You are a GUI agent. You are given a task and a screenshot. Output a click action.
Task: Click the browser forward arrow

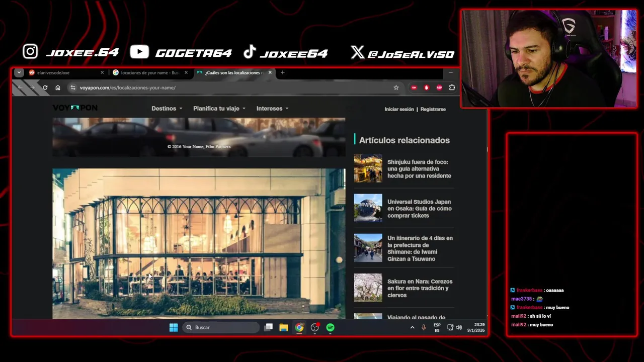(x=33, y=87)
